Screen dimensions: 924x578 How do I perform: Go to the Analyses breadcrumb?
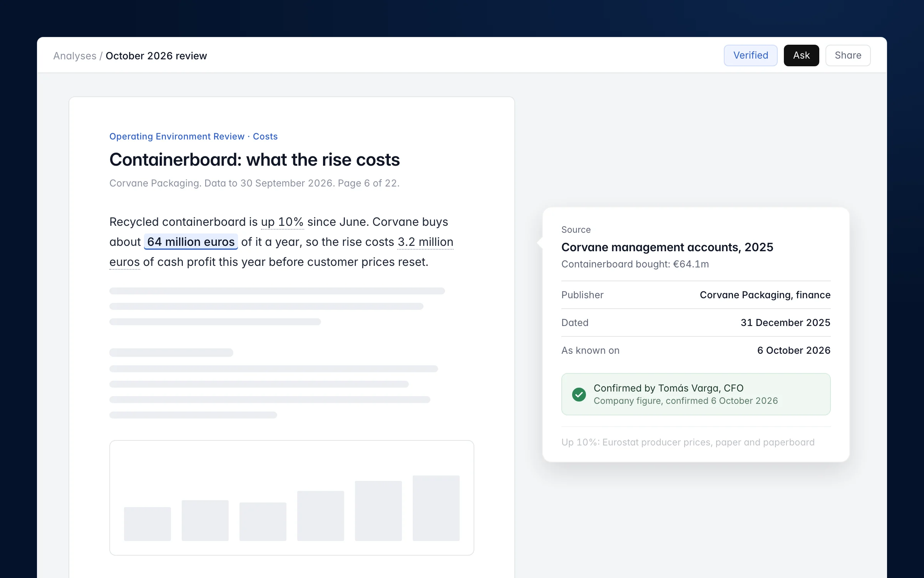[x=75, y=56]
